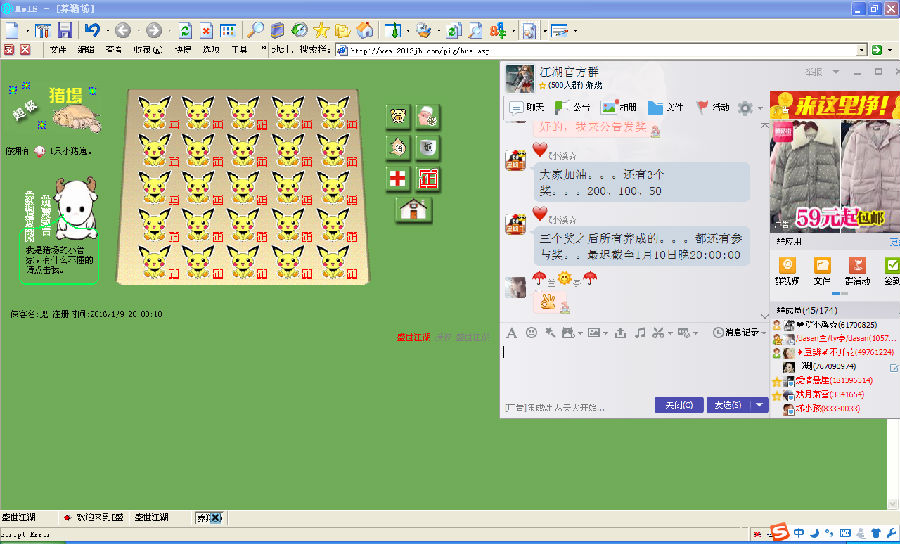Open the 工具 menu in browser menu bar
This screenshot has height=544, width=900.
[x=239, y=50]
